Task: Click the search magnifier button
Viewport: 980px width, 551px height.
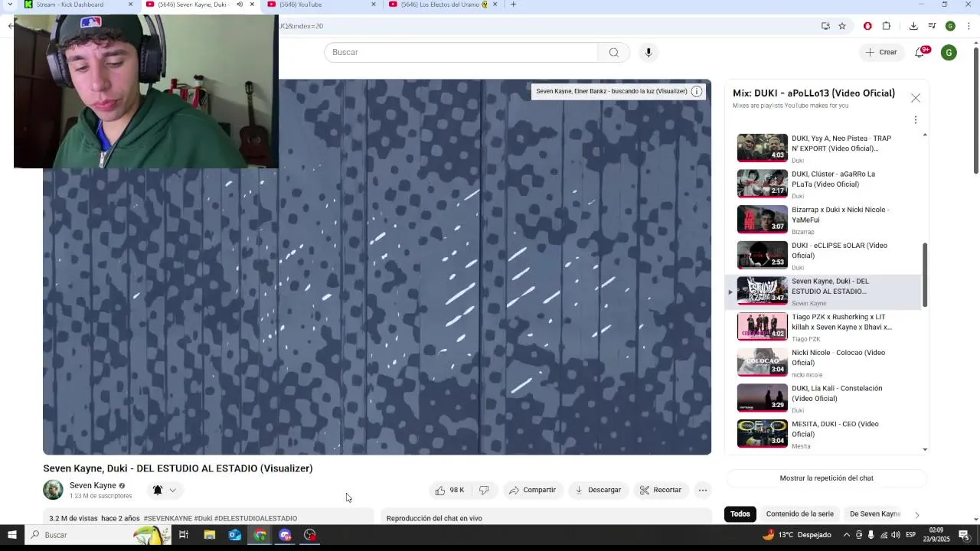Action: point(613,52)
